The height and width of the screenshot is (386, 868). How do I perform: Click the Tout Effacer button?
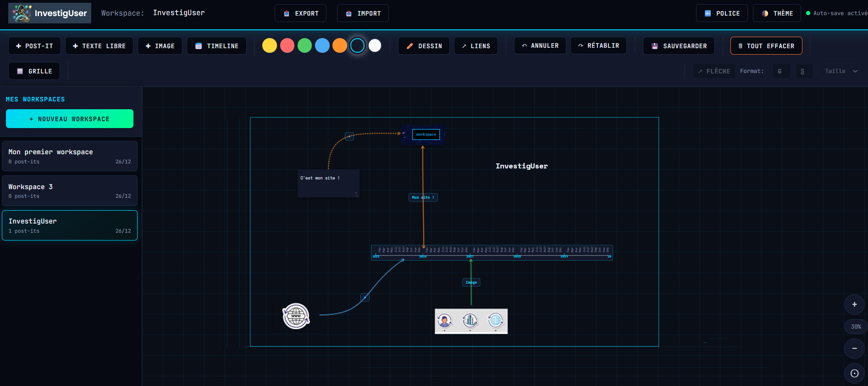pos(766,46)
